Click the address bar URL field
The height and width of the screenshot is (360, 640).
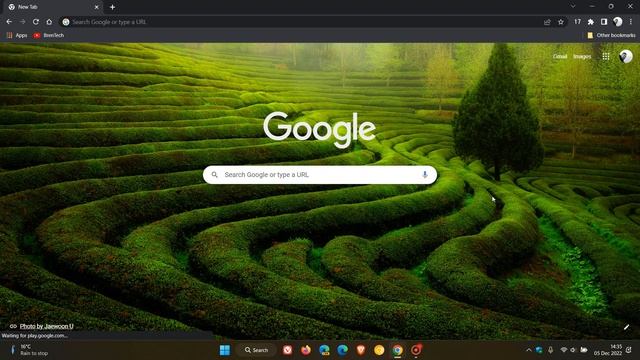coord(302,22)
